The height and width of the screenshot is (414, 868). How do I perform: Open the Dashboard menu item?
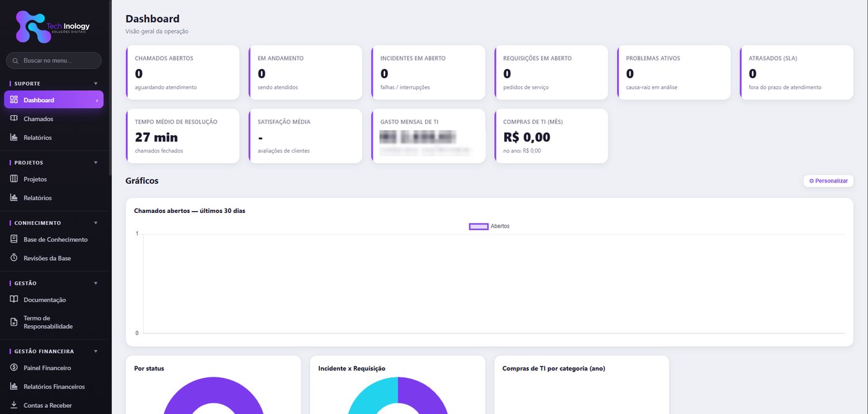coord(54,100)
